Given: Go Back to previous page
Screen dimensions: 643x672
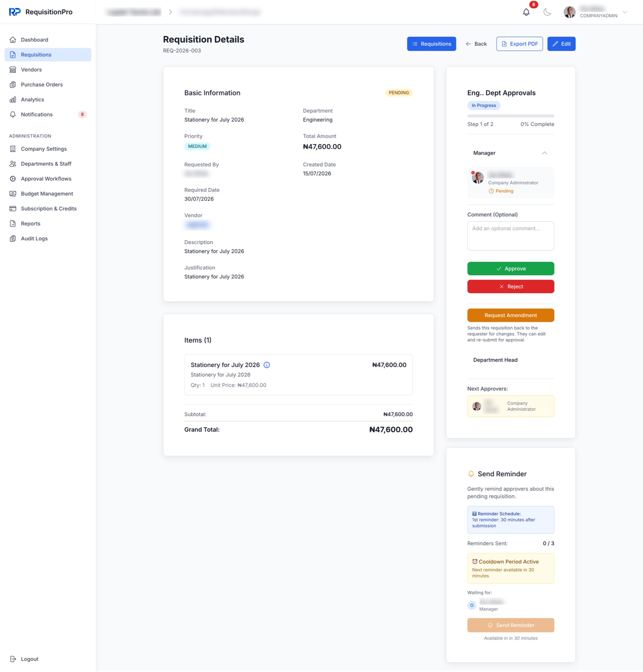Looking at the screenshot, I should tap(476, 44).
